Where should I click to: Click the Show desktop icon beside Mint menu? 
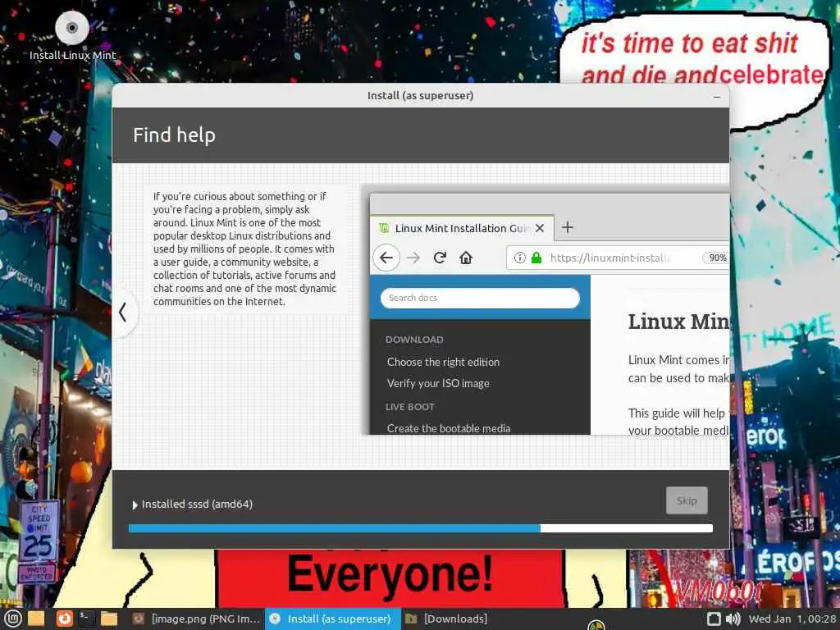click(36, 619)
